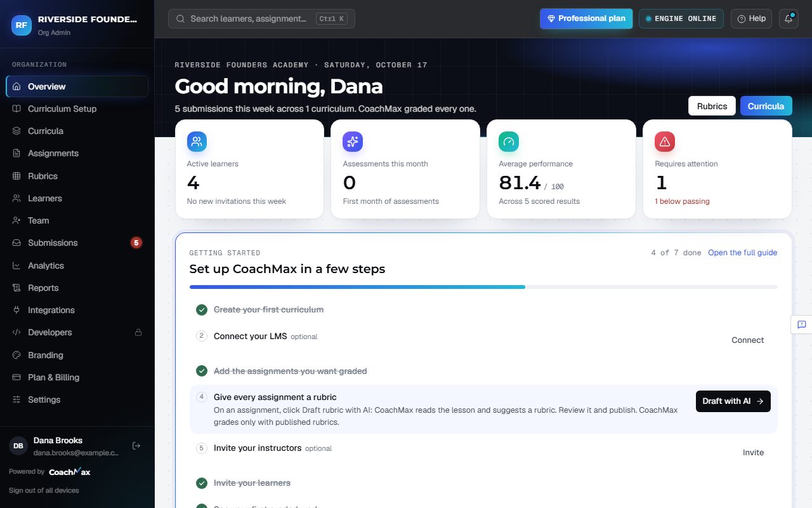812x508 pixels.
Task: Go to Curriculum Setup in the sidebar
Action: pos(77,109)
